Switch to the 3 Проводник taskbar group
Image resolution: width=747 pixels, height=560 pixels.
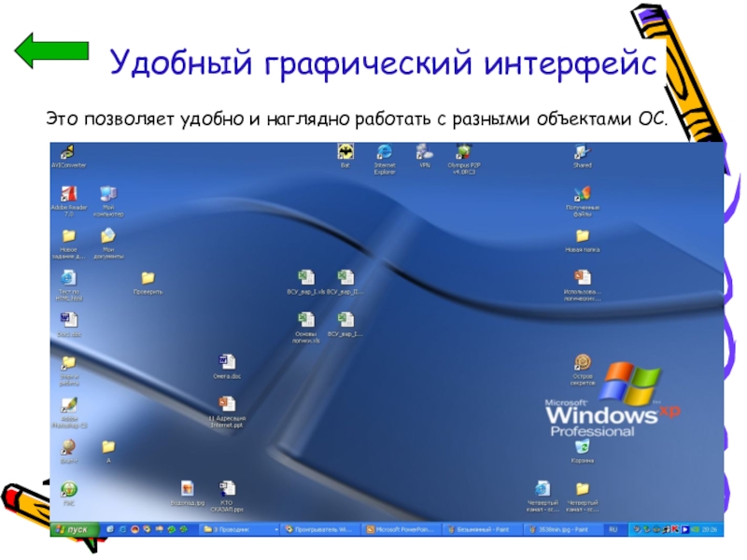click(x=241, y=529)
